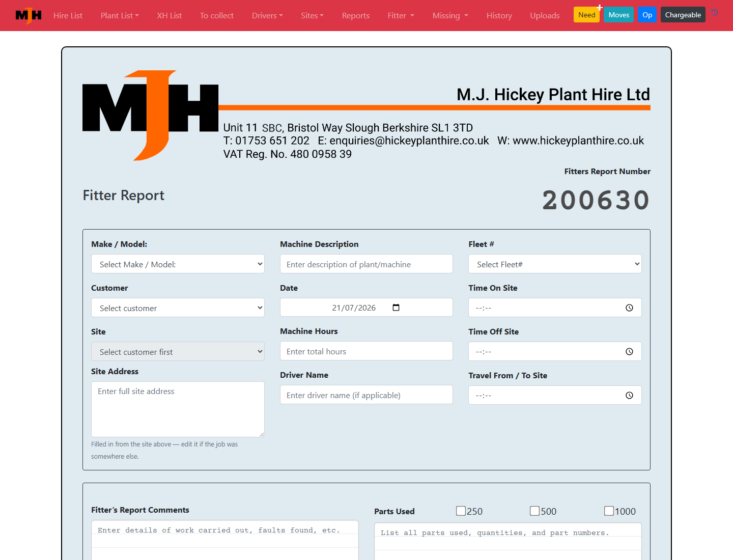Tick the 250 checkbox

[x=461, y=511]
